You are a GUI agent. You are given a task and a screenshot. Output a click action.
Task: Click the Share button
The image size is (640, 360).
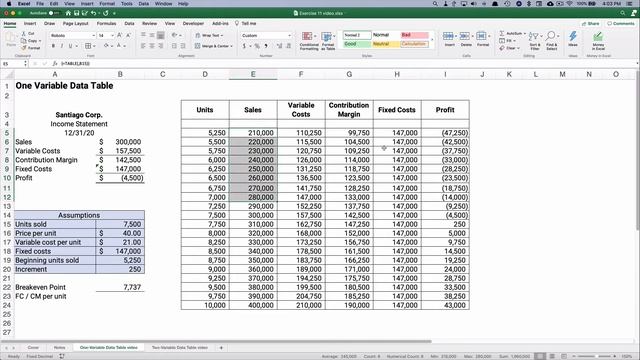click(591, 24)
